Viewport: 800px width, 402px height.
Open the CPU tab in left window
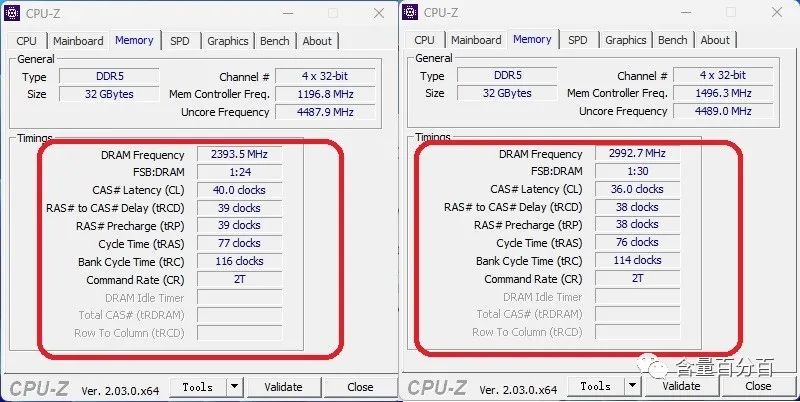click(x=27, y=41)
